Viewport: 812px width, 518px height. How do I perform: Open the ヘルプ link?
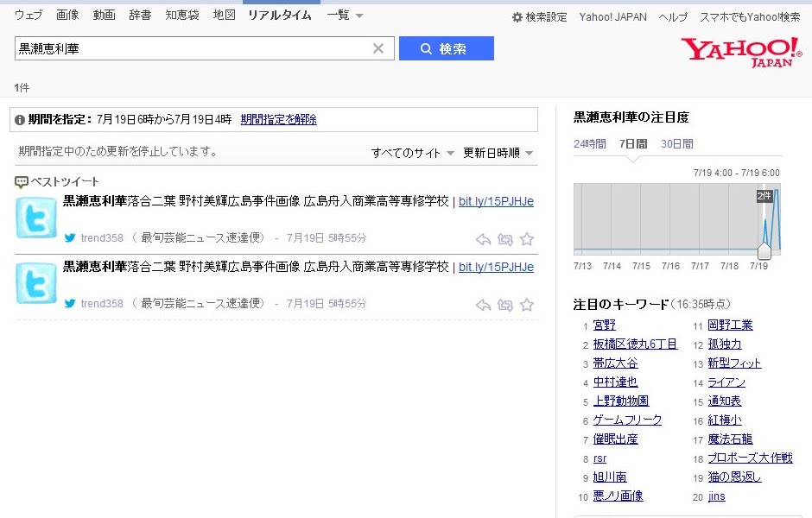673,17
